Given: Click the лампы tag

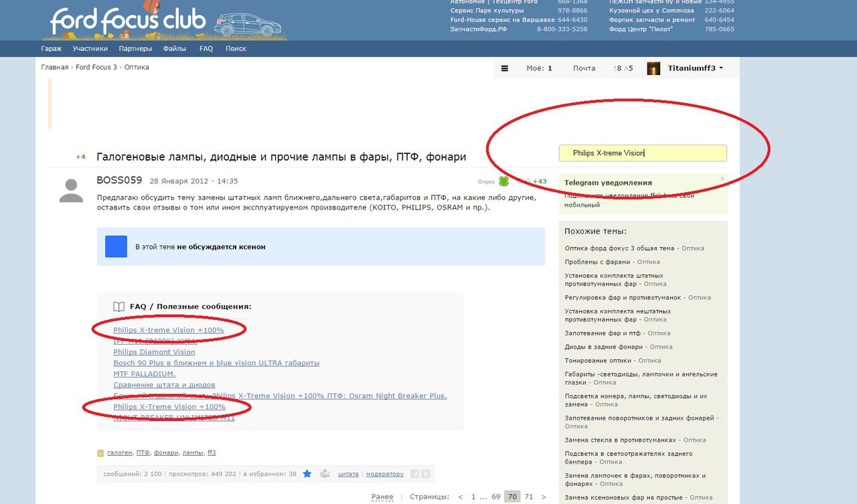Looking at the screenshot, I should click(193, 453).
